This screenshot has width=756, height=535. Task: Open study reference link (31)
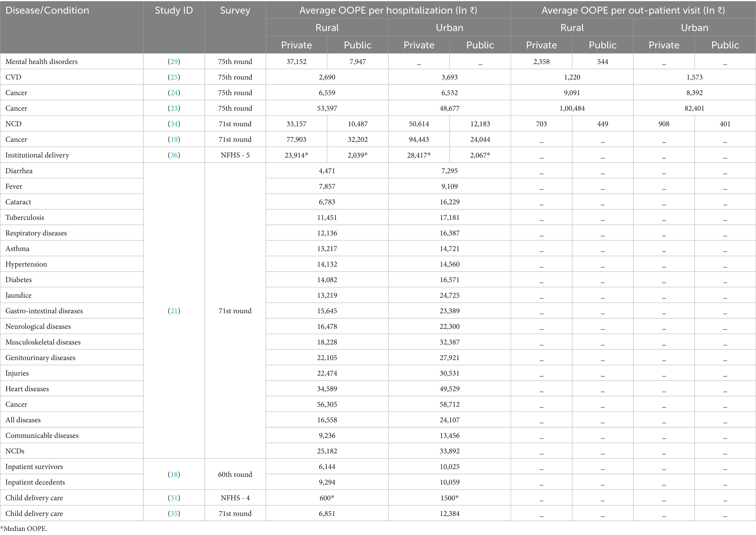pos(174,498)
